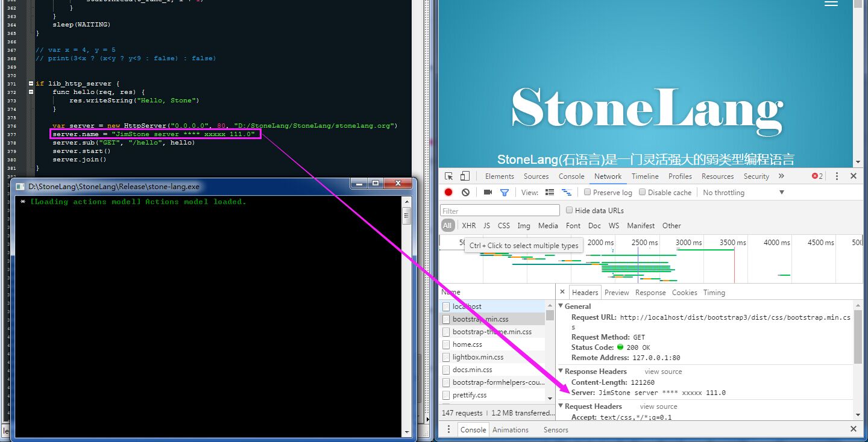This screenshot has height=442, width=868.
Task: Check the Disable cache option
Action: pos(643,192)
